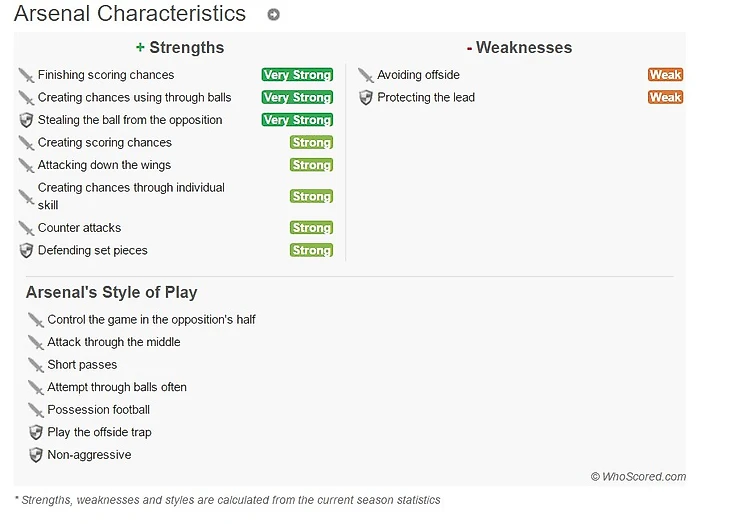The height and width of the screenshot is (524, 730).
Task: Click sword icon beside Short passes
Action: pyautogui.click(x=36, y=365)
